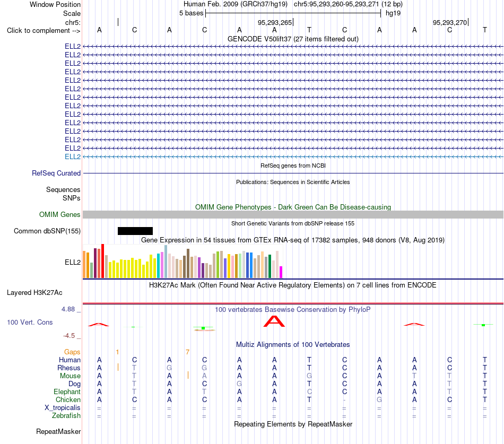Open OMIM Gene Phenotypes track title
The height and width of the screenshot is (444, 504).
(293, 207)
